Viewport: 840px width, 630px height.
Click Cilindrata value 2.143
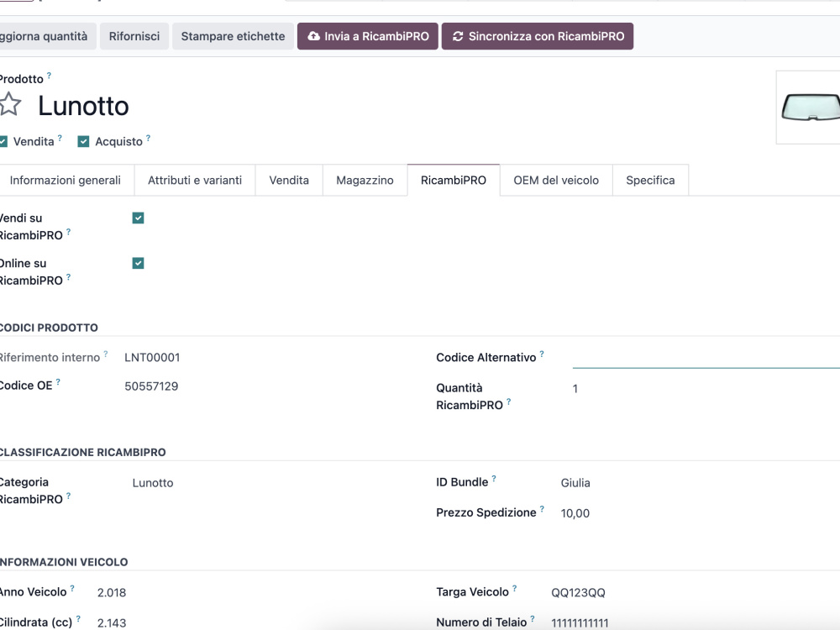pos(112,623)
